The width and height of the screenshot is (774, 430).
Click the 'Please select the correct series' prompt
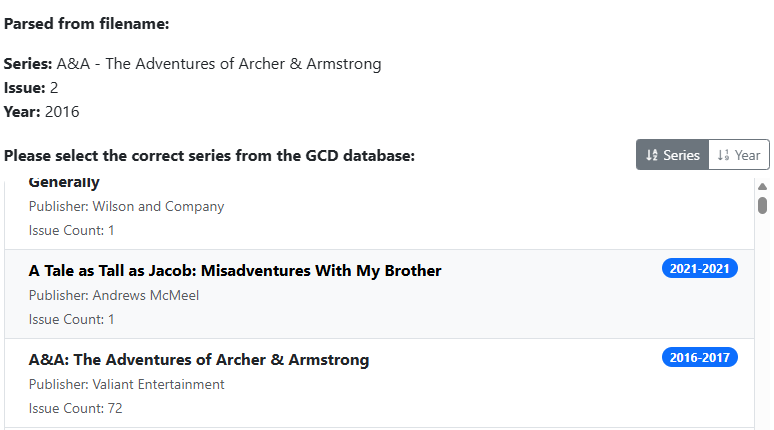(x=209, y=156)
